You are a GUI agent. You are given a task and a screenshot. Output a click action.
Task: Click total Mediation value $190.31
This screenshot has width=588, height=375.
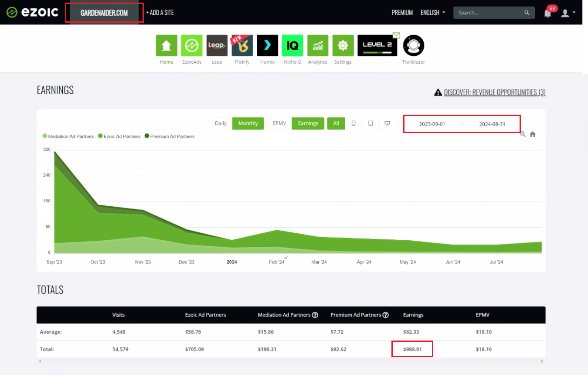267,349
